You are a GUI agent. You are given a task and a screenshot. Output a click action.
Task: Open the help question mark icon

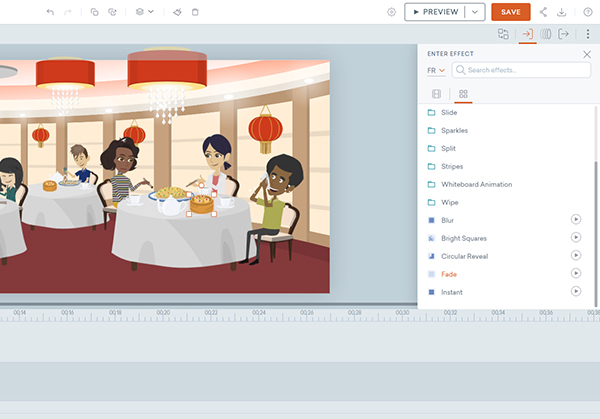[587, 12]
